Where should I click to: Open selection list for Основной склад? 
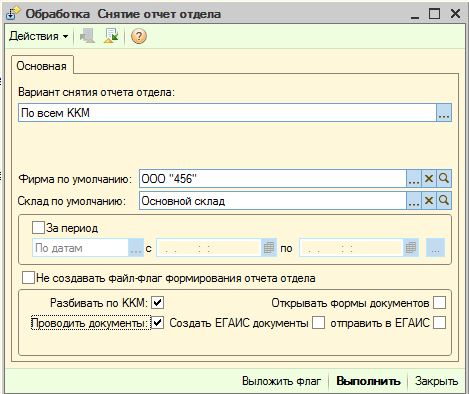(x=414, y=201)
